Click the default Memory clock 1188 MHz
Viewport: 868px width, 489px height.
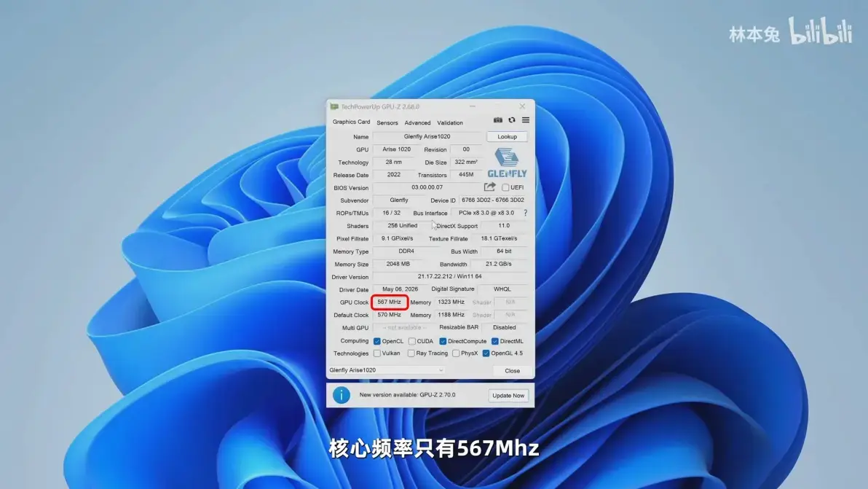point(451,315)
